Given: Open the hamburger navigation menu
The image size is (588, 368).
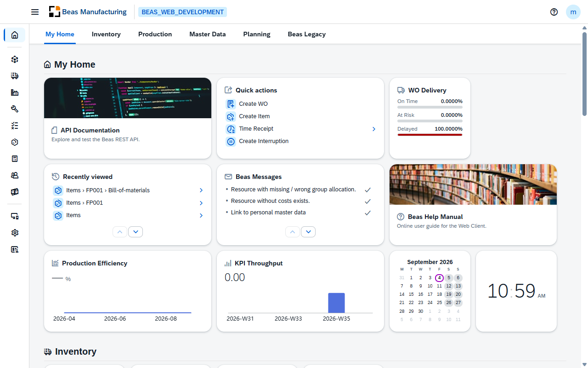Looking at the screenshot, I should (35, 12).
